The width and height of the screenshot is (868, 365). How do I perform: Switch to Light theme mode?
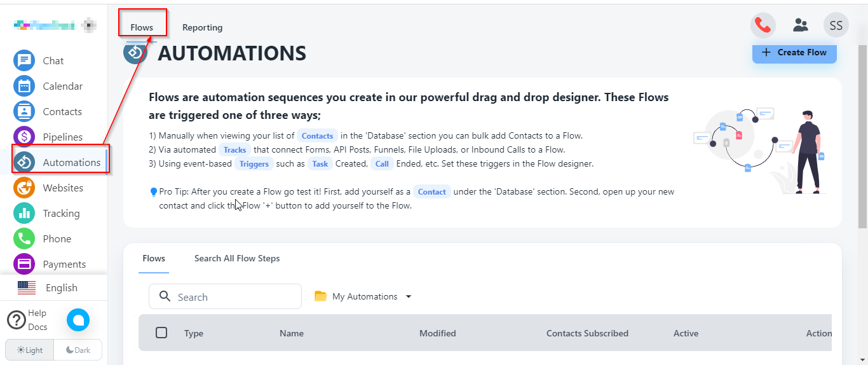pyautogui.click(x=30, y=350)
